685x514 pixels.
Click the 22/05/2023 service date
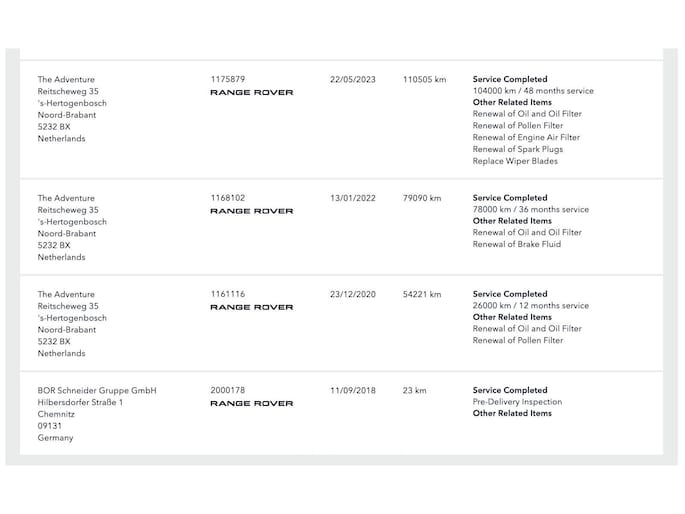(x=353, y=79)
